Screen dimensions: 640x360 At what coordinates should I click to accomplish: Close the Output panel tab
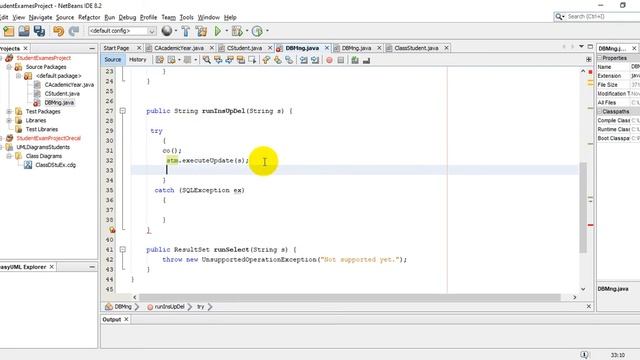click(127, 319)
